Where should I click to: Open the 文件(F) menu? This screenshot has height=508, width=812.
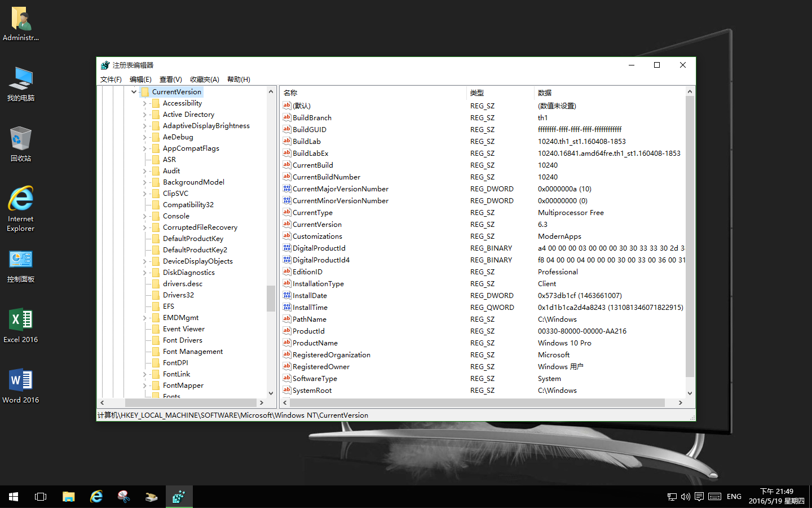coord(111,80)
